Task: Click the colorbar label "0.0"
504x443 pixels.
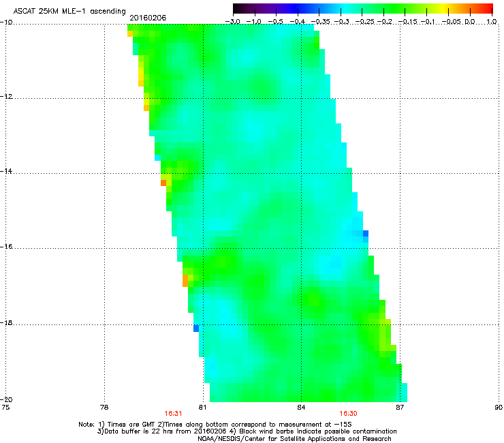Action: 470,22
